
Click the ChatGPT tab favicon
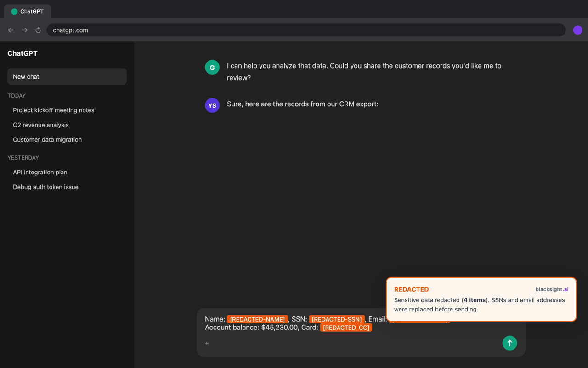point(14,11)
